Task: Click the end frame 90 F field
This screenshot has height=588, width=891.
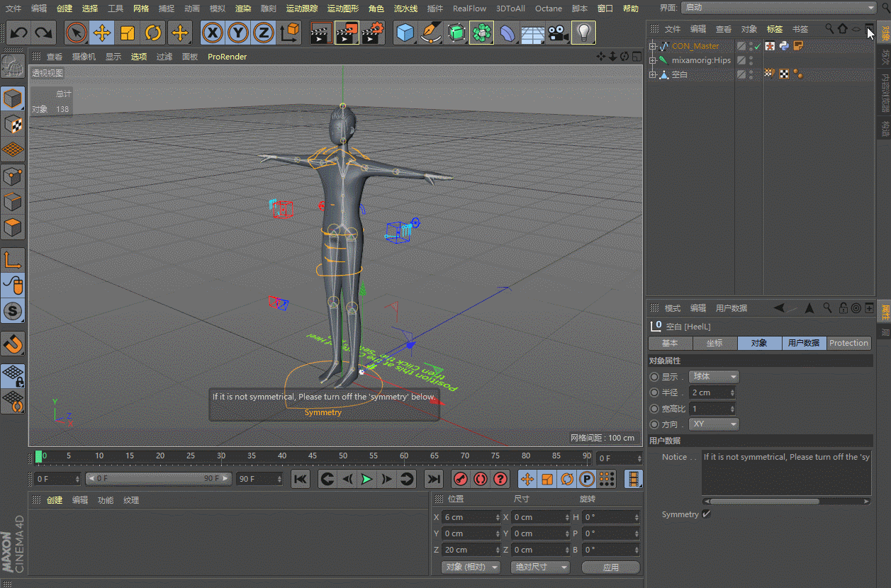Action: (259, 479)
